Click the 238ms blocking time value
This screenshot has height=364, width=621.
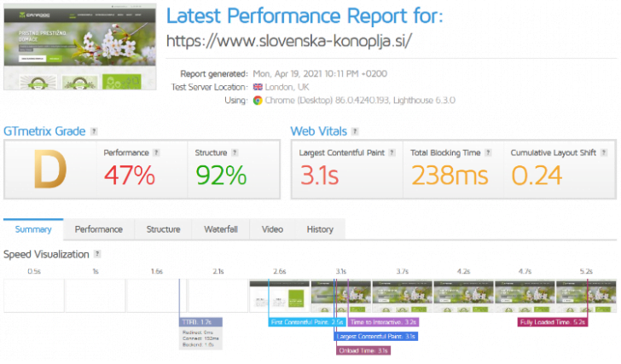(x=450, y=176)
